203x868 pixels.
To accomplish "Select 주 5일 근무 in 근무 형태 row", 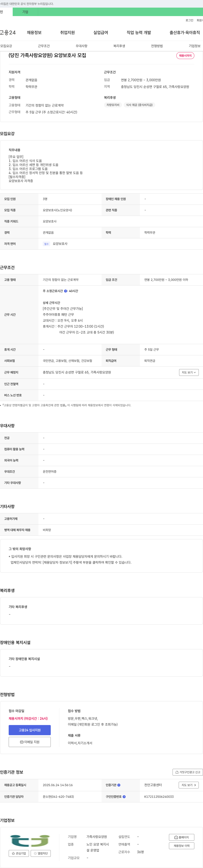I will click(151, 349).
